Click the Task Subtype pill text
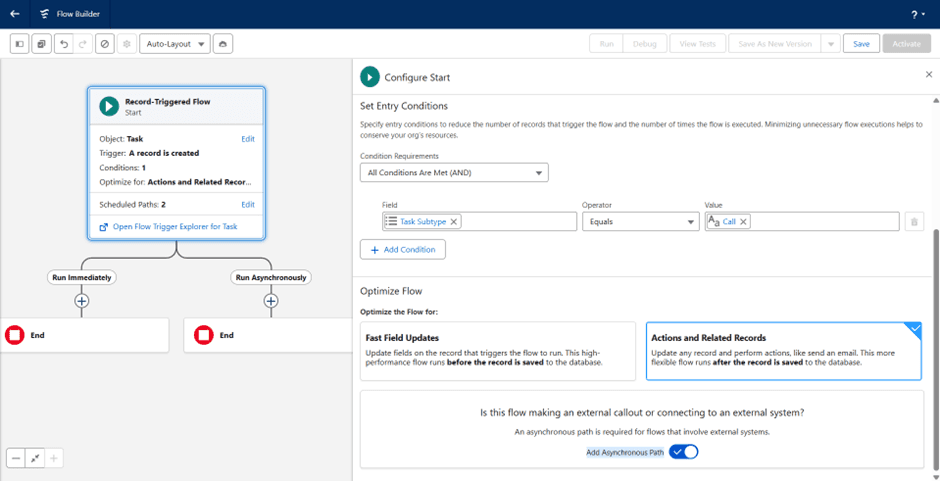Viewport: 940px width, 481px height. pyautogui.click(x=423, y=222)
